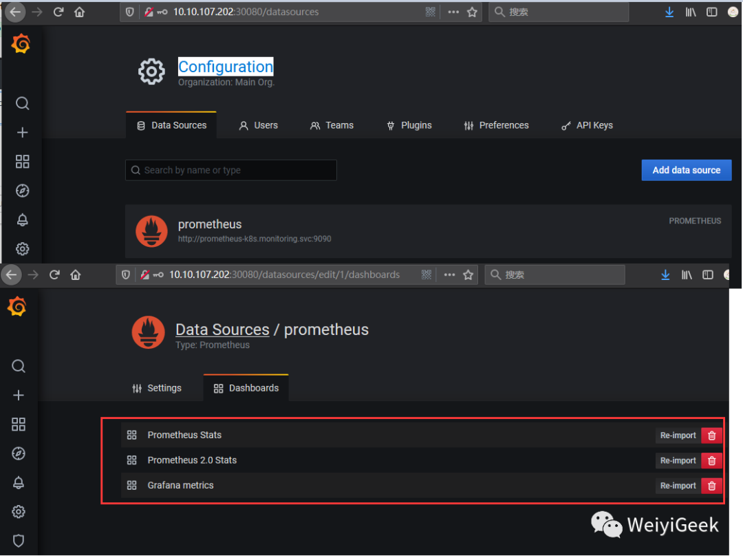Click tracking protection shield in top address bar
The image size is (743, 560).
click(x=129, y=12)
